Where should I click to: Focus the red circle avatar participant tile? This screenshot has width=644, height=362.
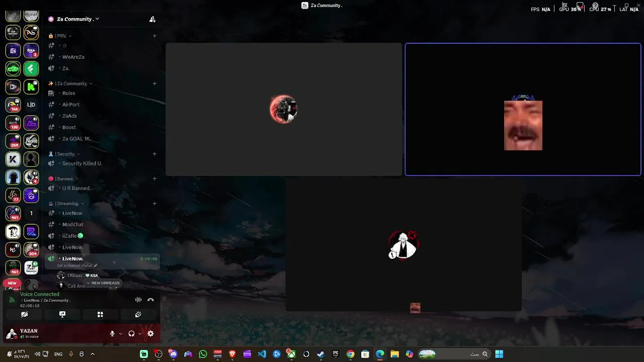[x=284, y=110]
